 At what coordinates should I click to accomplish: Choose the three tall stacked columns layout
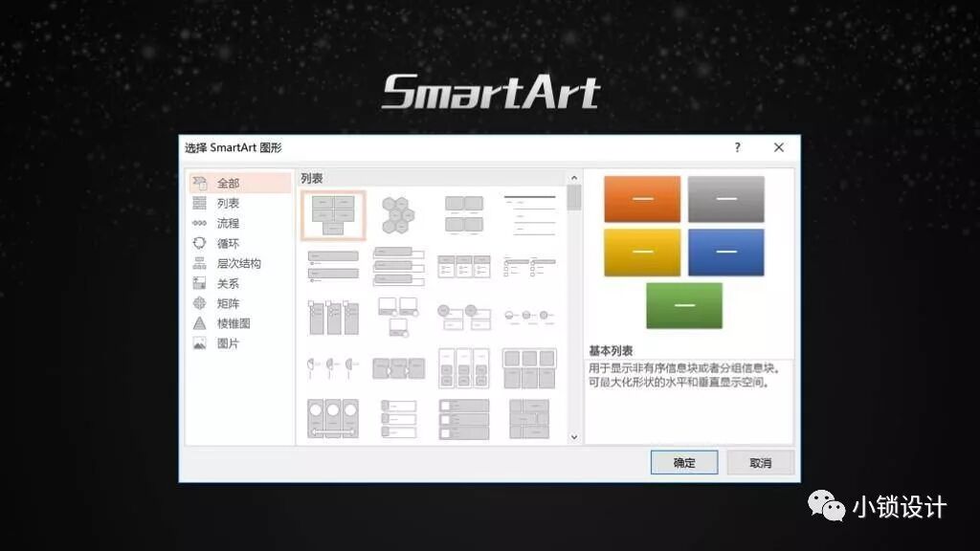464,368
